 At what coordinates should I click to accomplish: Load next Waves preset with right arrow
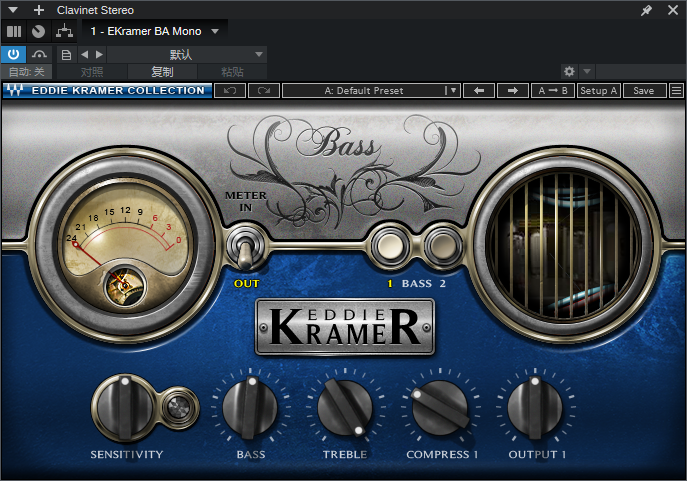513,91
